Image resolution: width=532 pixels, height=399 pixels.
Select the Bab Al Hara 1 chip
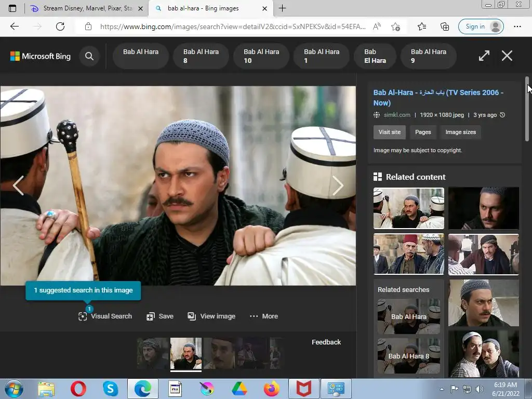pyautogui.click(x=321, y=56)
